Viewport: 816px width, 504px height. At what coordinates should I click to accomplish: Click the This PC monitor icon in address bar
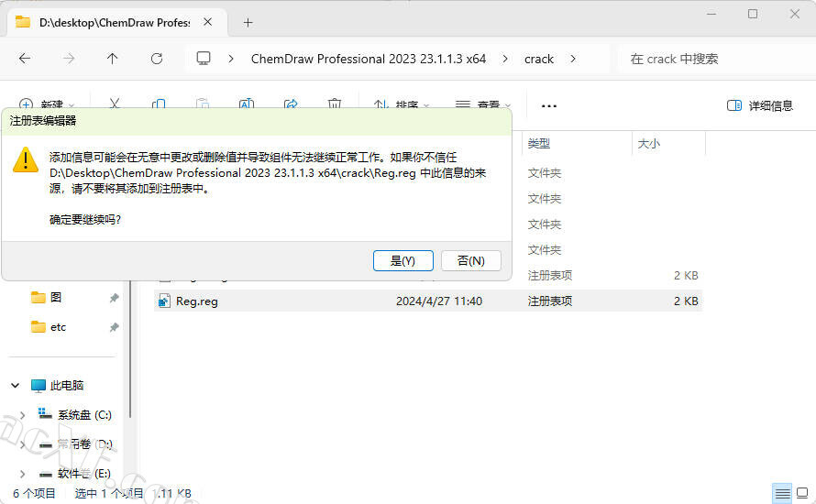204,59
